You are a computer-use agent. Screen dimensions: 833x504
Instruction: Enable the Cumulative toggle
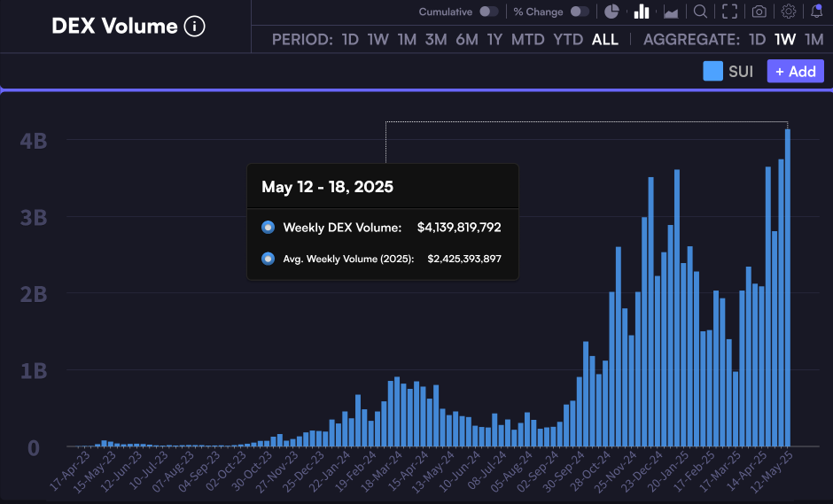(x=488, y=12)
